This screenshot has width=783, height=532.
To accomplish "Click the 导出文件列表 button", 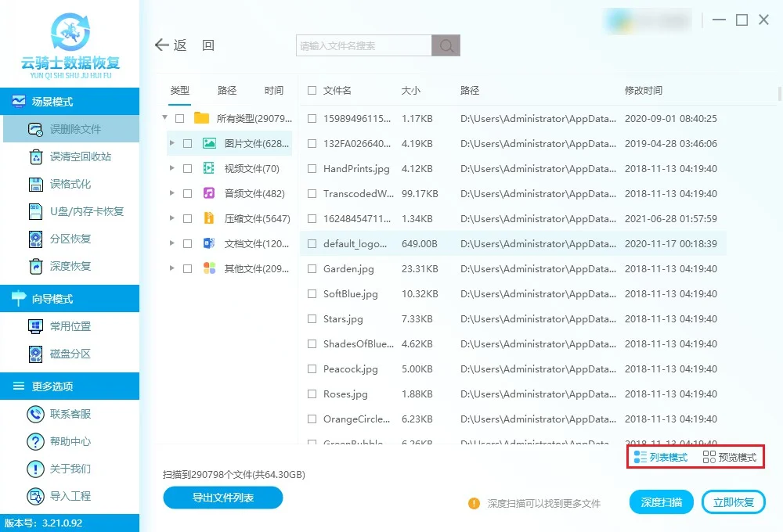I will click(222, 498).
